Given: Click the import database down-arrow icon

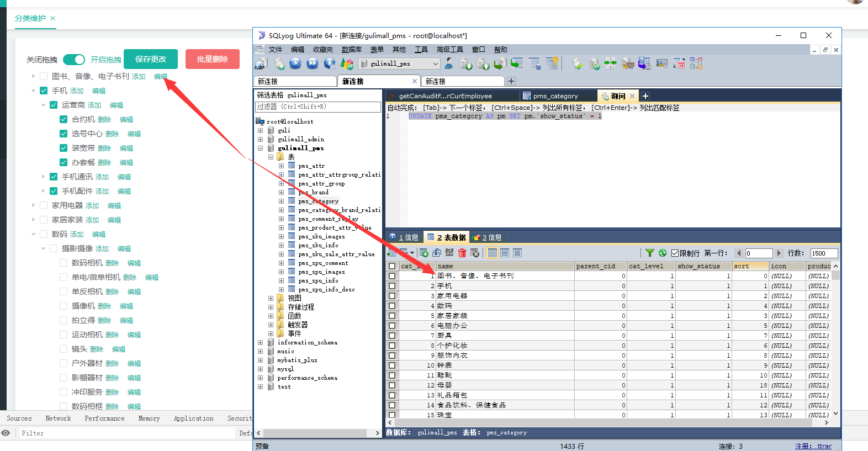Looking at the screenshot, I should [x=466, y=64].
